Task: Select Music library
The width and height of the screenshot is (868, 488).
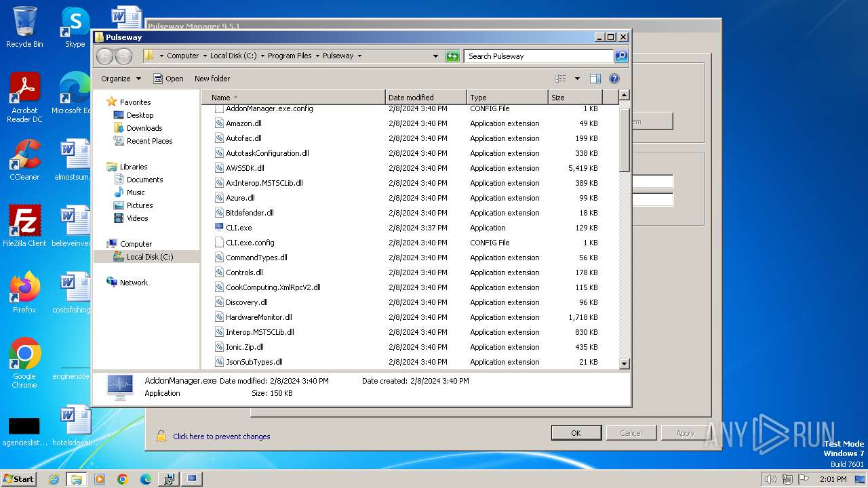Action: click(136, 192)
